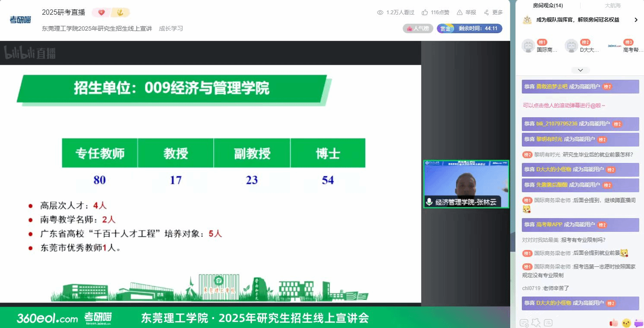Click the golden anchor fleet badge
Image resolution: width=644 pixels, height=328 pixels.
pyautogui.click(x=120, y=12)
